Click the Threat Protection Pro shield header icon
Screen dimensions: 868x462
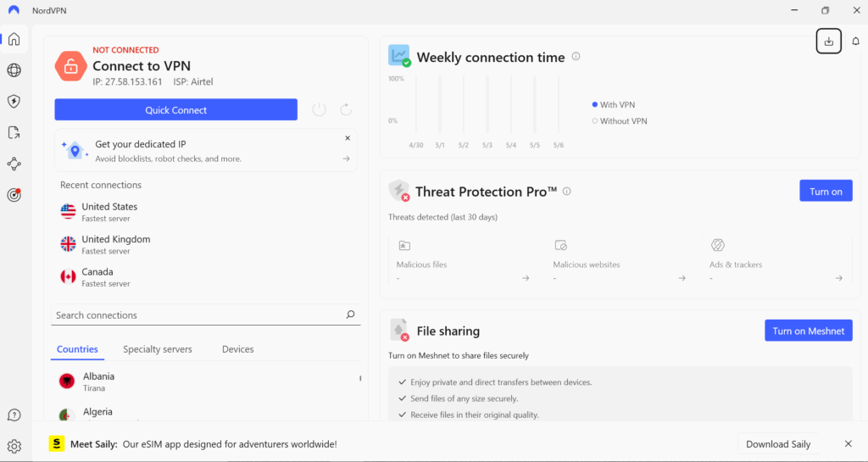click(399, 191)
